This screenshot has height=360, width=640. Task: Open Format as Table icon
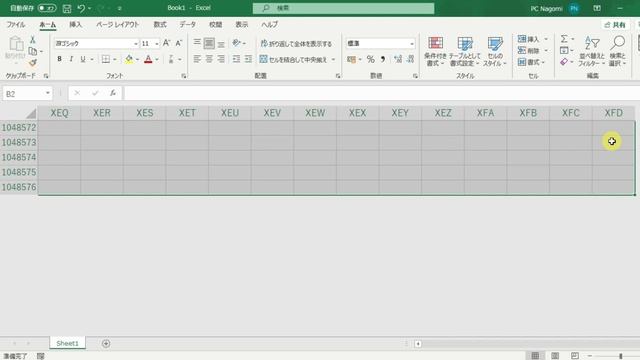coord(465,43)
